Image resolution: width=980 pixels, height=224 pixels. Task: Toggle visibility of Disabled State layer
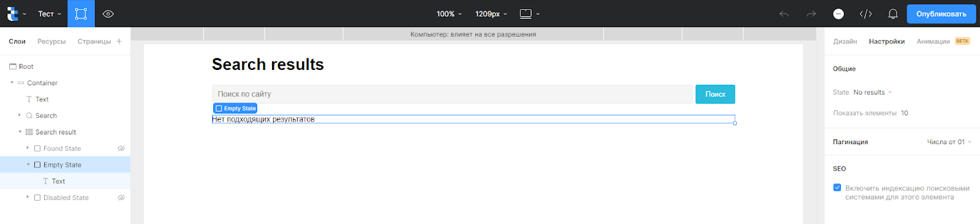pos(121,198)
